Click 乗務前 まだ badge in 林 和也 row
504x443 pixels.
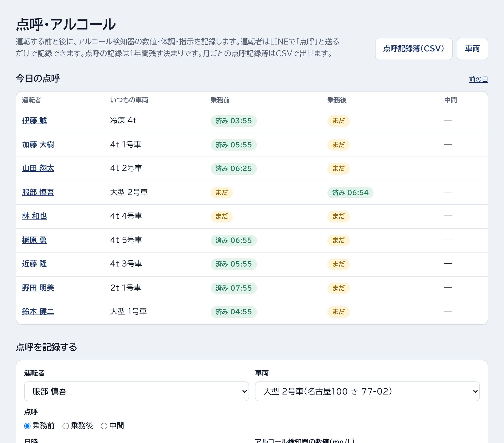tap(221, 216)
